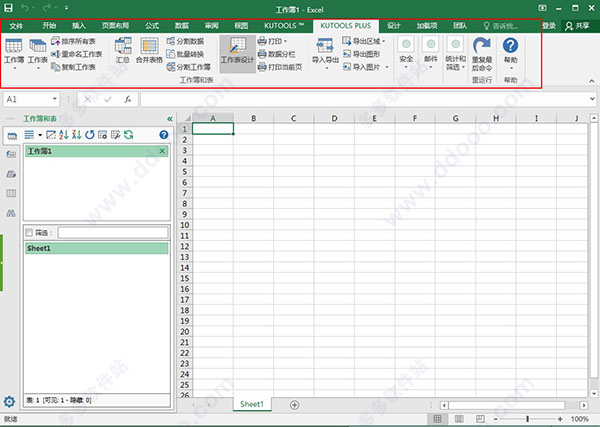Collapse the 工作簿和表 pane with the double chevron

click(170, 119)
